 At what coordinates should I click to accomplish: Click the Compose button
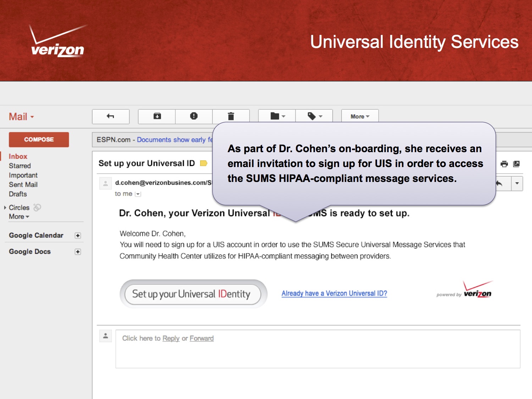point(39,140)
